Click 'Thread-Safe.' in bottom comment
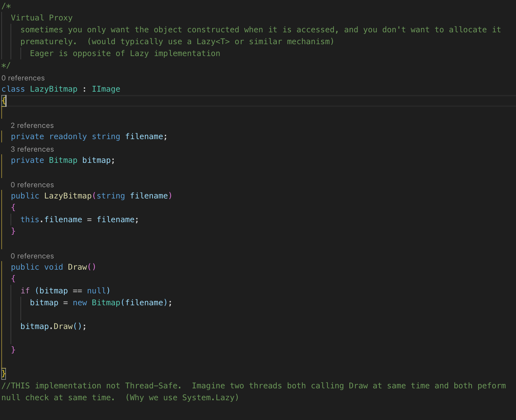Screen dimensions: 516x420 click(x=153, y=386)
